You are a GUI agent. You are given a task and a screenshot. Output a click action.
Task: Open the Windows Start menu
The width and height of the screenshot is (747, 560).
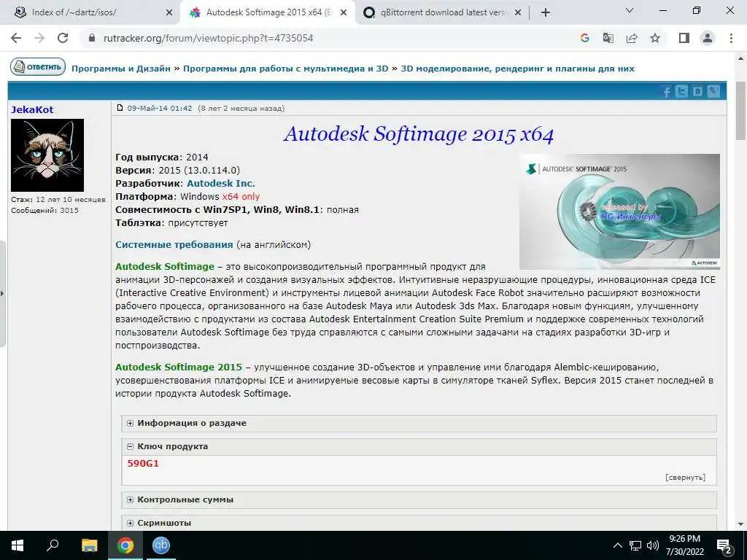(x=18, y=545)
